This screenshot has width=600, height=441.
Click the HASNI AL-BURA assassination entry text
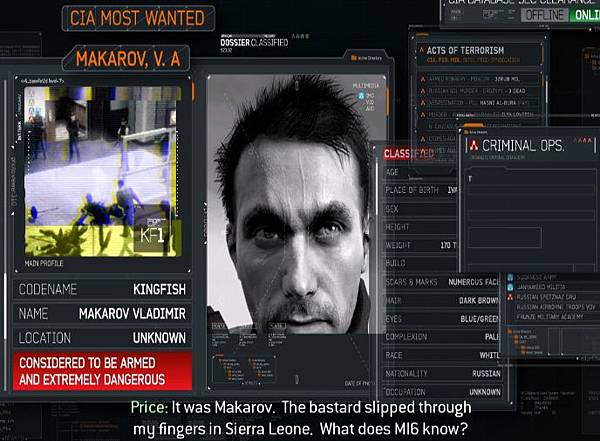coord(478,103)
